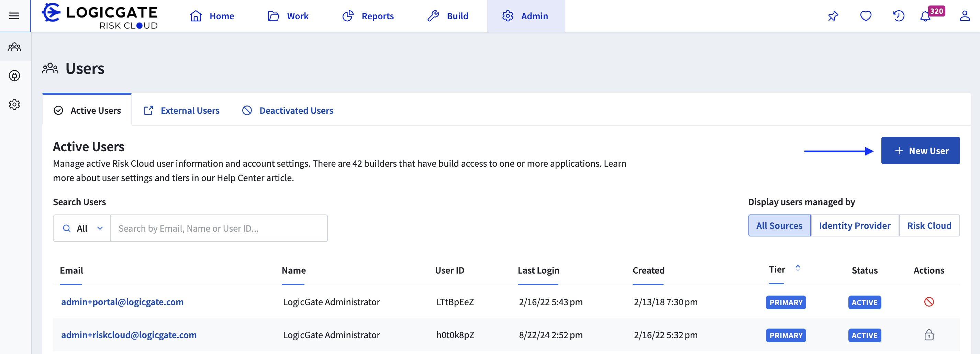Click the LogicGate Risk Cloud logo
Viewport: 980px width, 354px height.
[100, 16]
